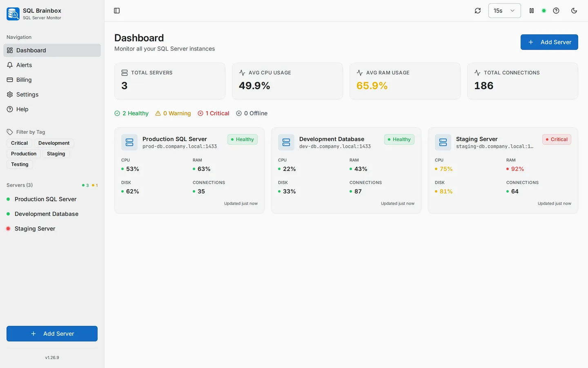Open the 15s refresh interval dropdown
Screen dimensions: 588x368
pos(505,11)
